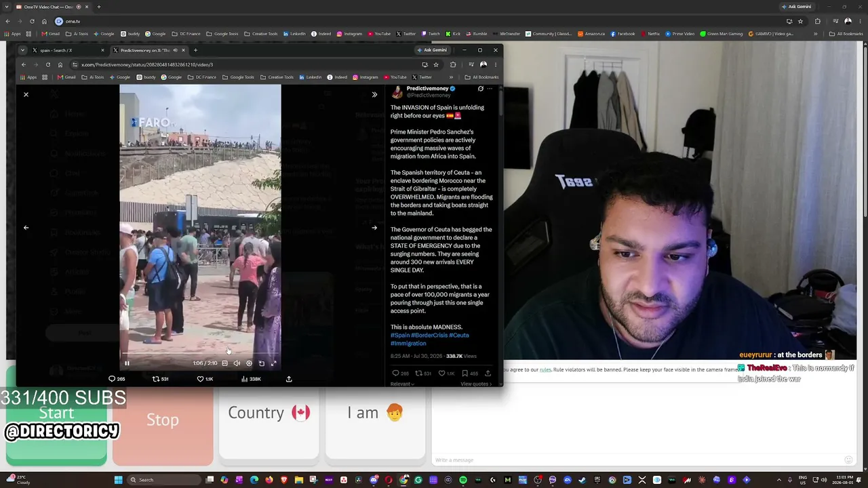View analytics 338K under the video
This screenshot has height=488, width=868.
pos(251,379)
